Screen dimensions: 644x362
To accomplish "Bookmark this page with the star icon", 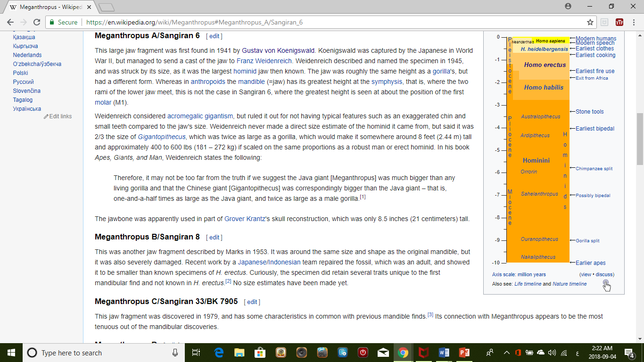I will [x=590, y=22].
